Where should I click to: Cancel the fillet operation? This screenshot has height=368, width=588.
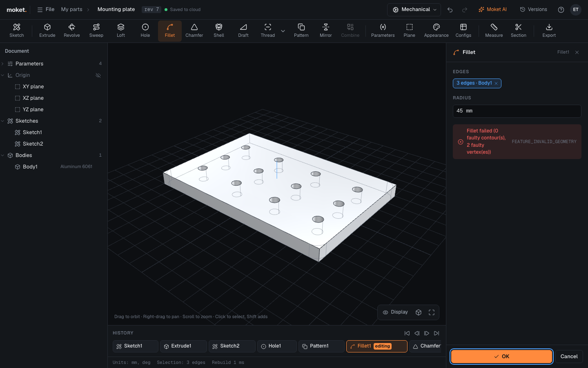569,357
